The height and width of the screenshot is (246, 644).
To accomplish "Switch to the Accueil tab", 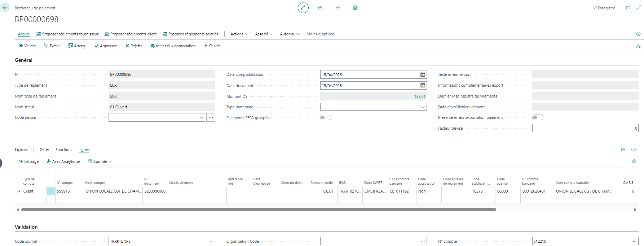I will click(x=24, y=34).
